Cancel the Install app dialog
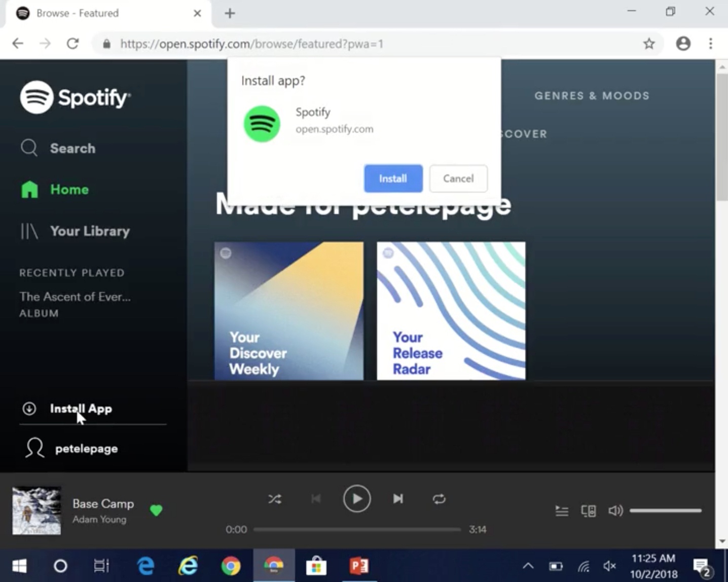728x582 pixels. coord(458,178)
